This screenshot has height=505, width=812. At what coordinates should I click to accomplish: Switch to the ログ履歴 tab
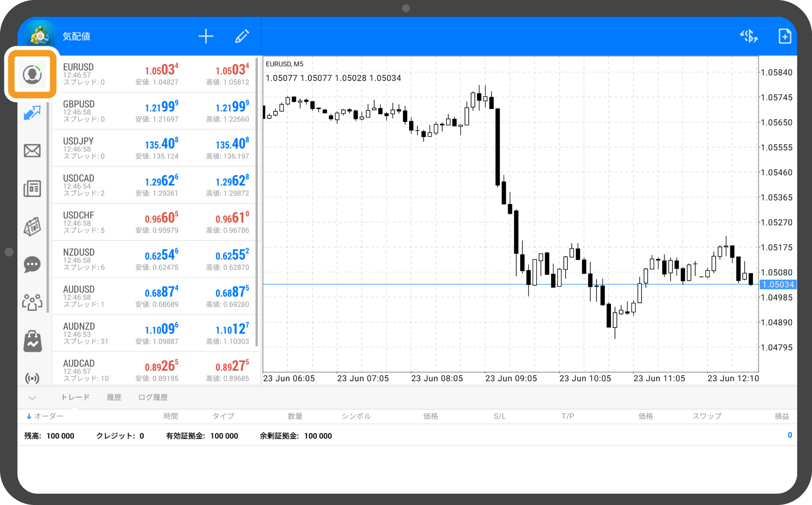153,397
